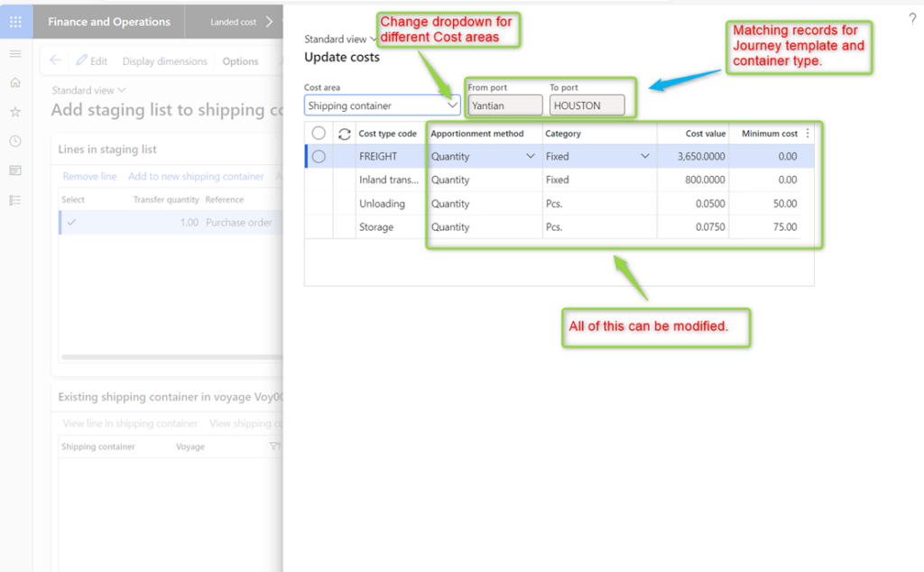Click the back arrow in the toolbar
924x572 pixels.
coord(56,60)
